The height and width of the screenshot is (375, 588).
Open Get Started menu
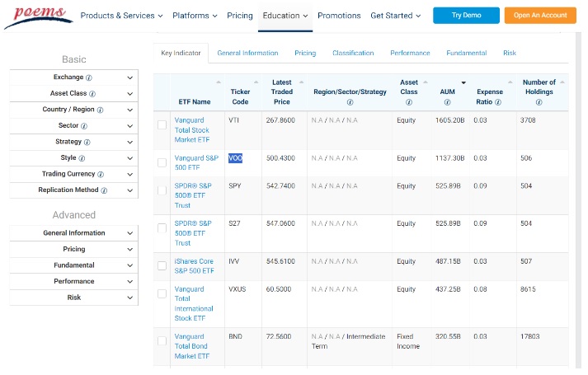[396, 16]
